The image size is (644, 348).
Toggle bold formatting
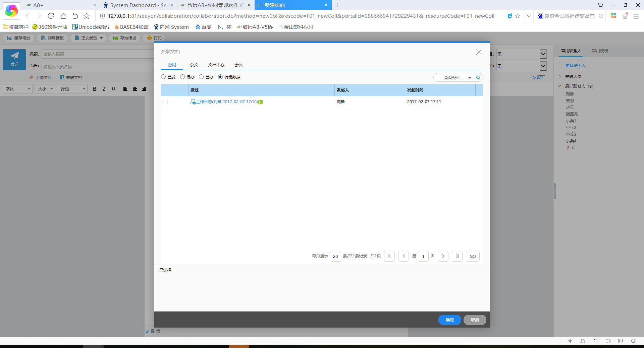pyautogui.click(x=95, y=89)
